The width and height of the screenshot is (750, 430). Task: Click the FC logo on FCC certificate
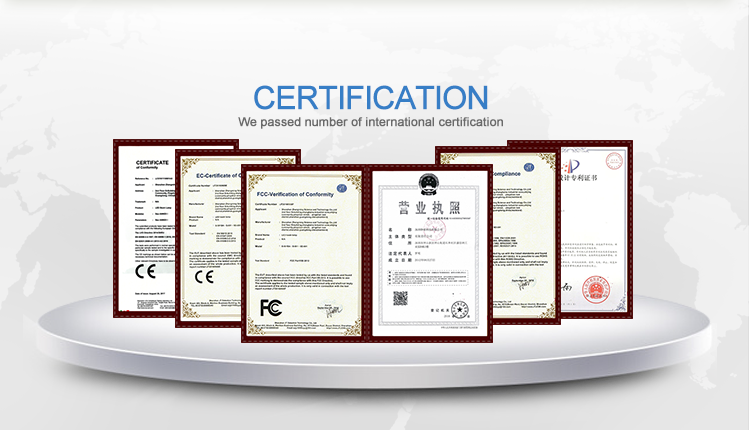click(271, 308)
